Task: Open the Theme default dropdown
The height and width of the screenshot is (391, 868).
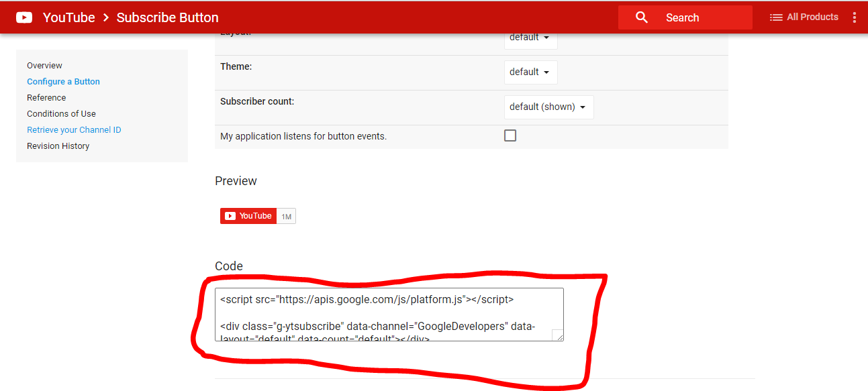Action: tap(530, 72)
